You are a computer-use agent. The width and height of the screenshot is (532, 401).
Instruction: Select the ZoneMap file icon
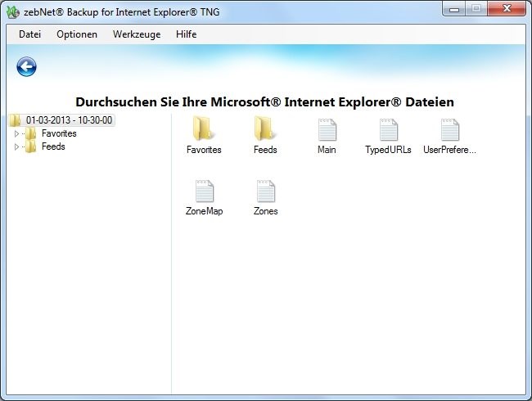pyautogui.click(x=205, y=191)
